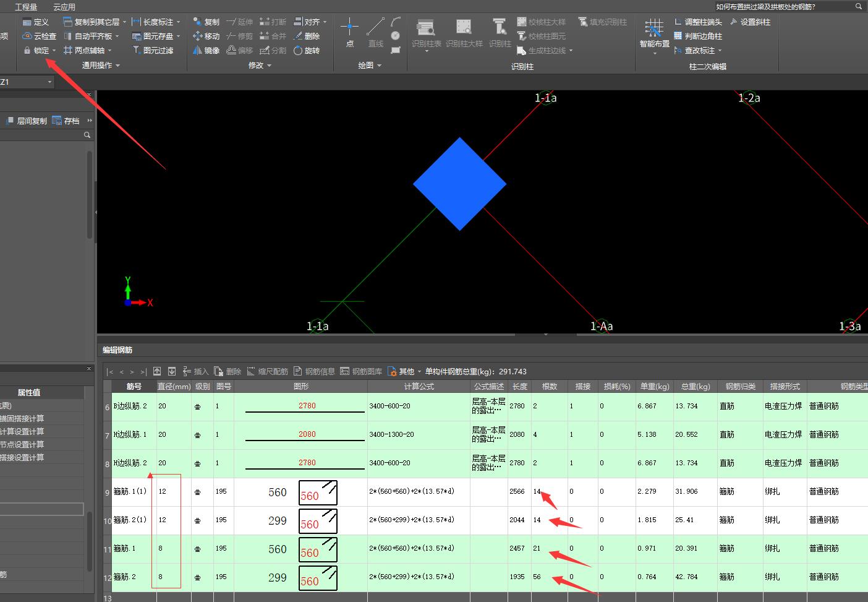The height and width of the screenshot is (602, 868).
Task: Close the upper left panel
Action: coord(89,95)
